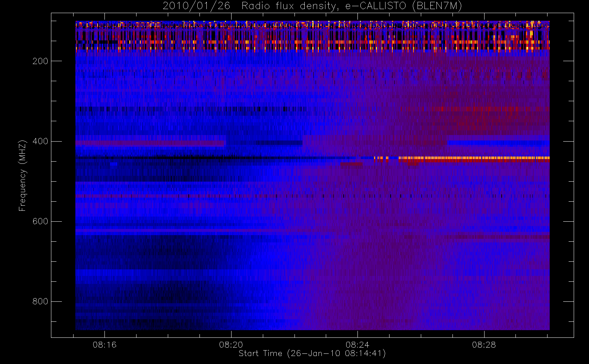Click the 'Frequency (MHZ)' axis label

(23, 175)
